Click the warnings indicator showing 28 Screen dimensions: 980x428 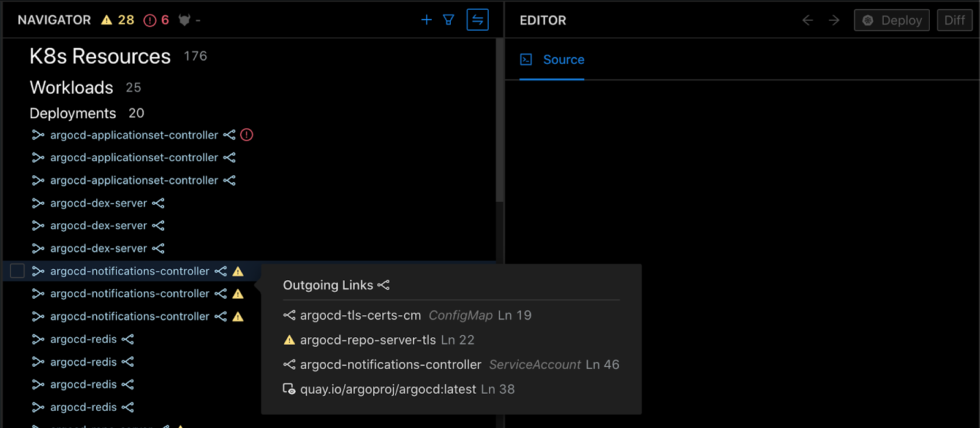click(x=118, y=20)
